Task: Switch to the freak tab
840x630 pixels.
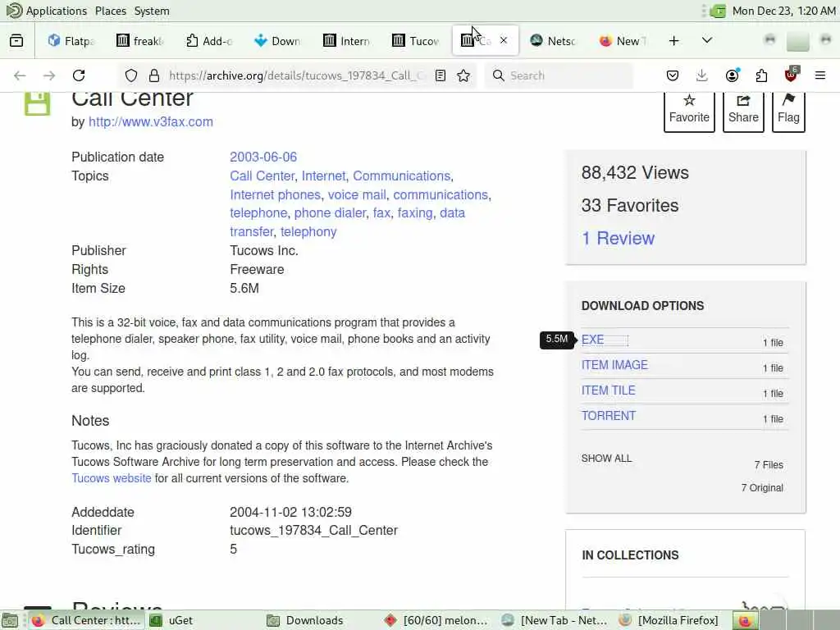Action: click(x=140, y=41)
